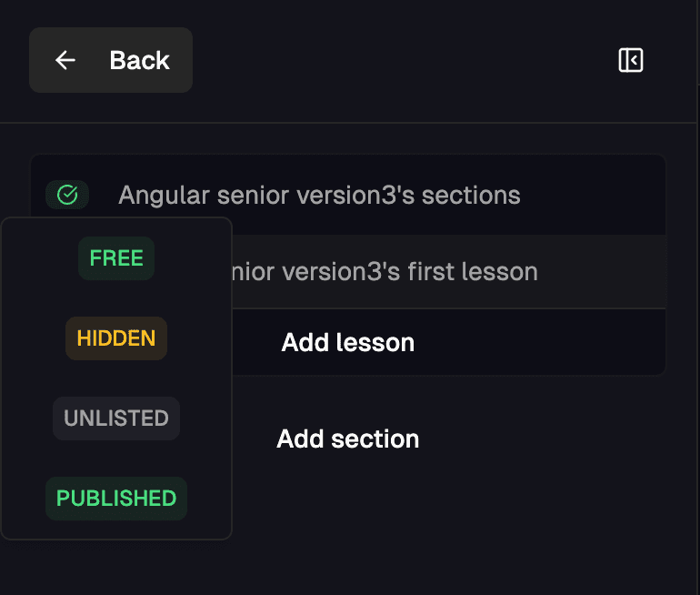The width and height of the screenshot is (700, 595).
Task: Open Angular senior version3's sections row
Action: 348,195
